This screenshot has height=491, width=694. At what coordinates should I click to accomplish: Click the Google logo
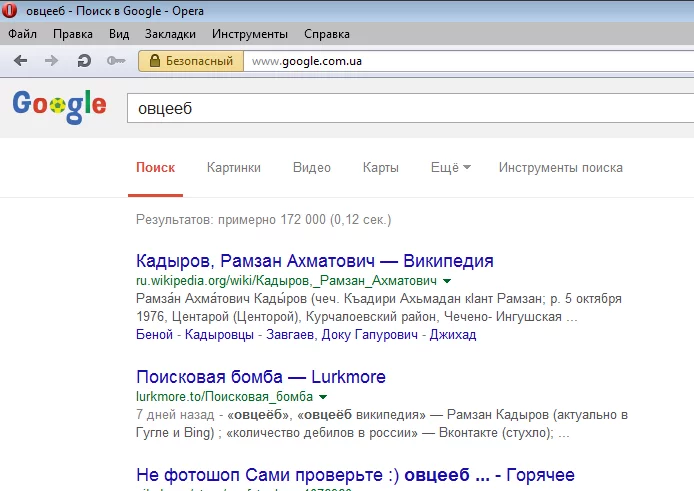tap(59, 106)
